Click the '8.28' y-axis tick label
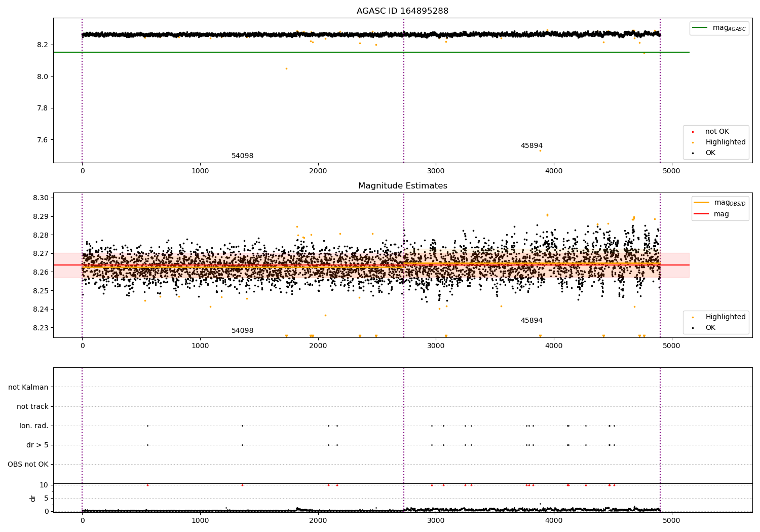Image resolution: width=760 pixels, height=532 pixels. pos(41,235)
